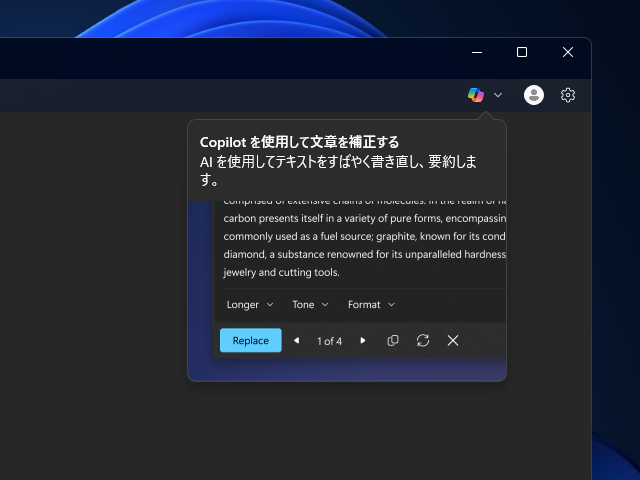Close the Notepad window

(568, 52)
